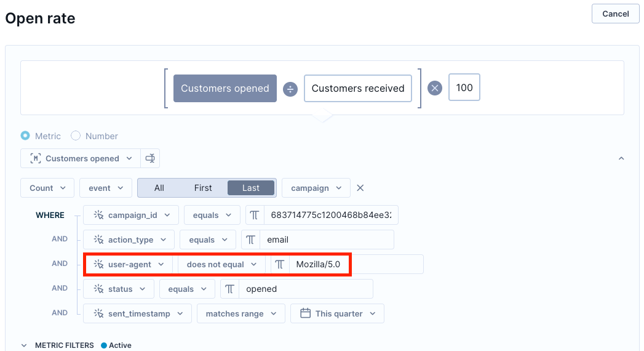This screenshot has width=644, height=351.
Task: Click the calendar icon in This quarter
Action: pyautogui.click(x=305, y=313)
